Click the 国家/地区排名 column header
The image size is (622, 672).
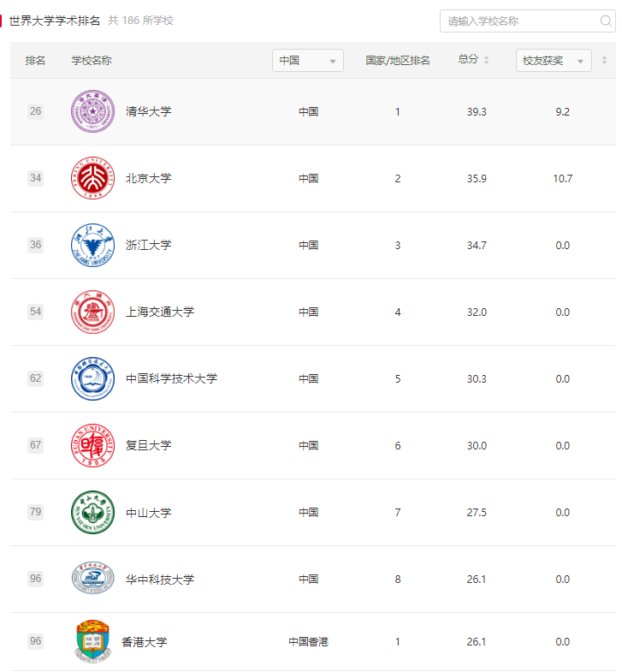[x=398, y=61]
